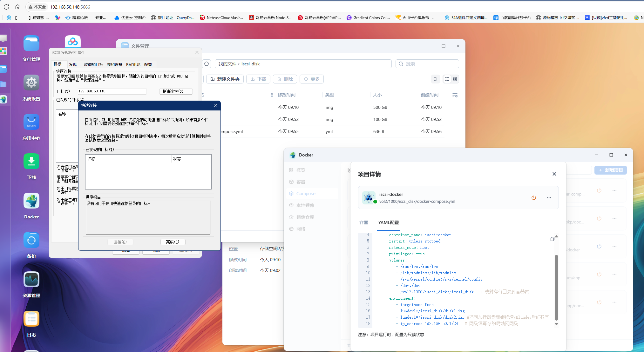Click the 不安全 site security indicator
644x352 pixels.
37,7
